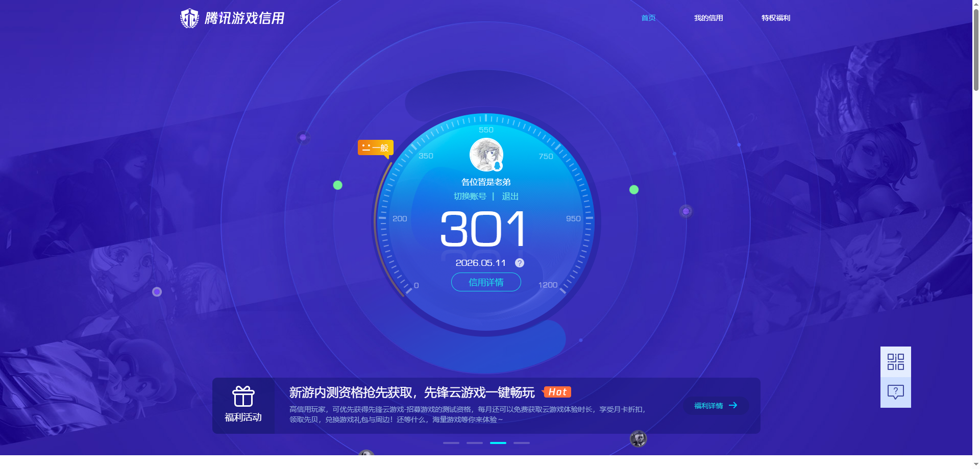This screenshot has height=469, width=980.
Task: Click the credit score 301
Action: 483,229
